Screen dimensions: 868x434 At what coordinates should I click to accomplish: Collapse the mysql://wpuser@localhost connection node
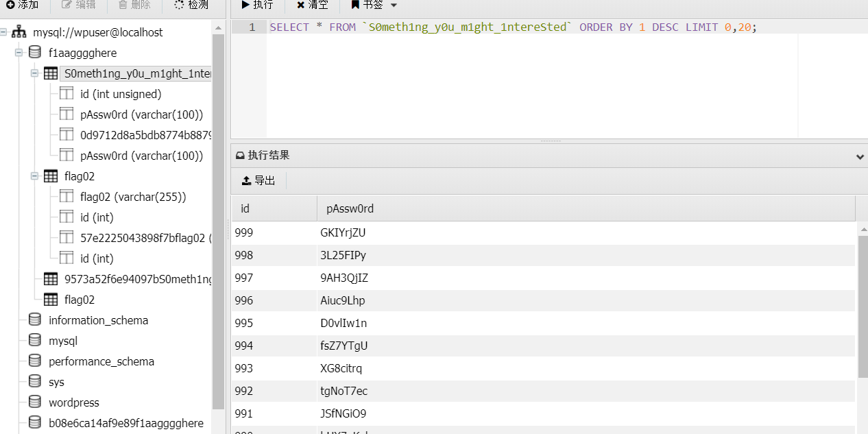[4, 32]
